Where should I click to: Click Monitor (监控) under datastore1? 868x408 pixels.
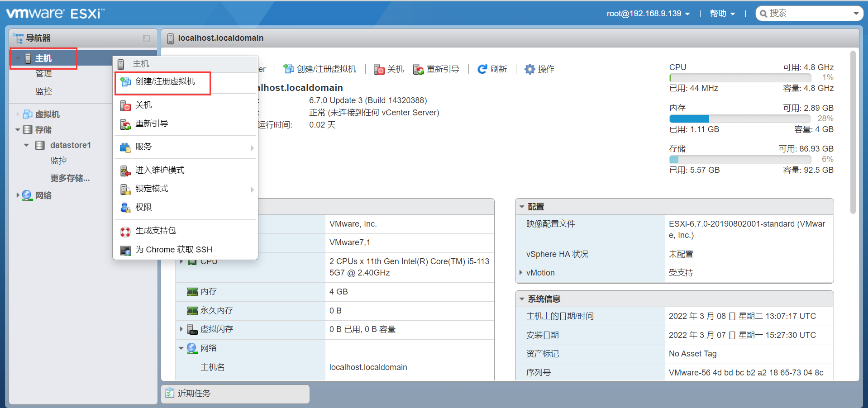pyautogui.click(x=58, y=161)
